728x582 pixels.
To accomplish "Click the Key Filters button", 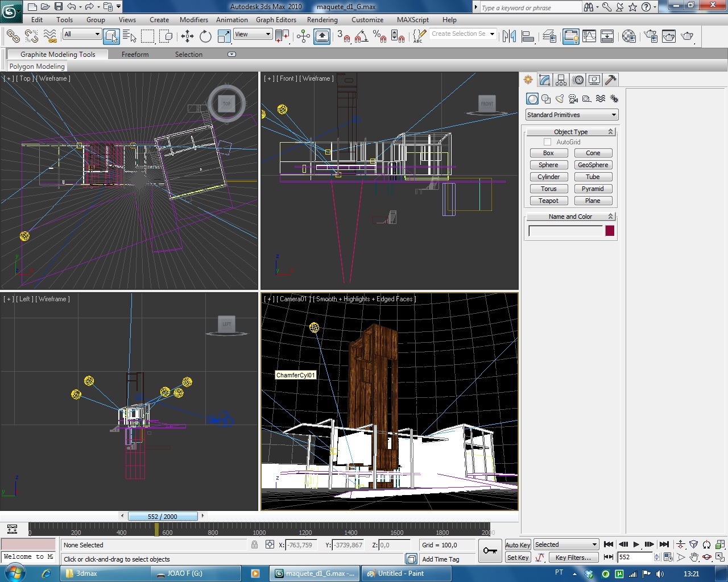I will click(573, 558).
